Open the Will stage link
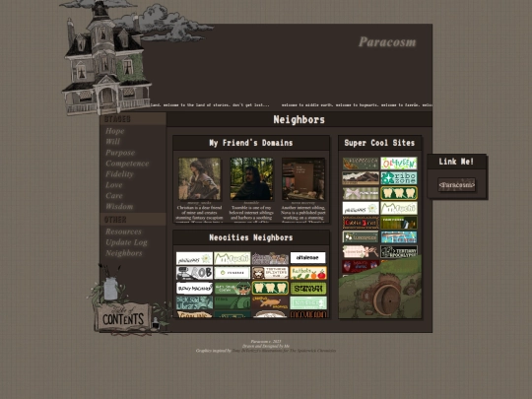The width and height of the screenshot is (532, 399). (112, 142)
